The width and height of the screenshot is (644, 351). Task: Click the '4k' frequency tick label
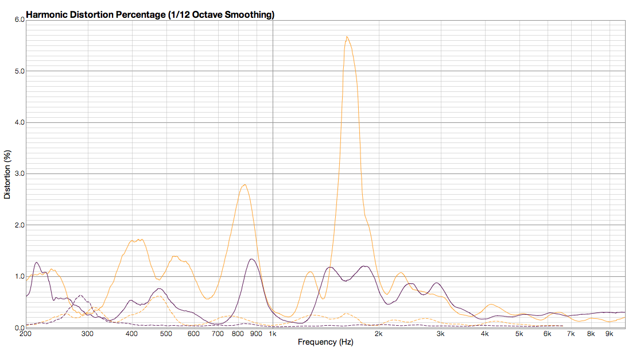pos(485,334)
